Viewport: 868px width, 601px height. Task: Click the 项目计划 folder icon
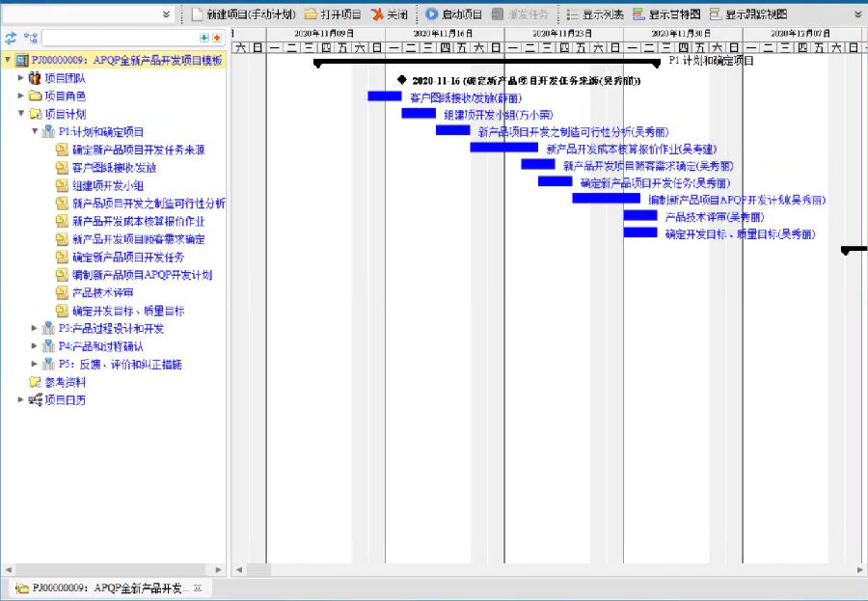click(x=35, y=114)
